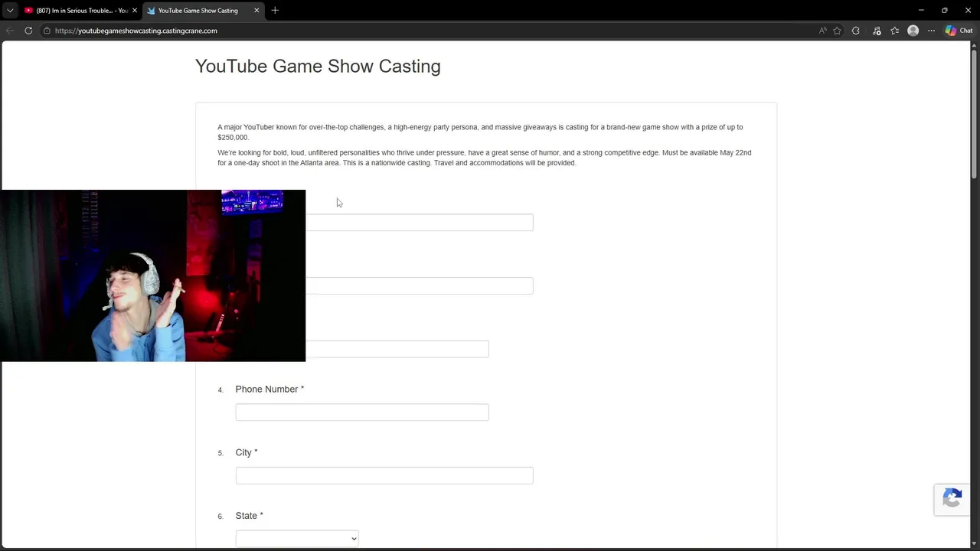980x551 pixels.
Task: Add this page to favorites star
Action: pyautogui.click(x=837, y=31)
